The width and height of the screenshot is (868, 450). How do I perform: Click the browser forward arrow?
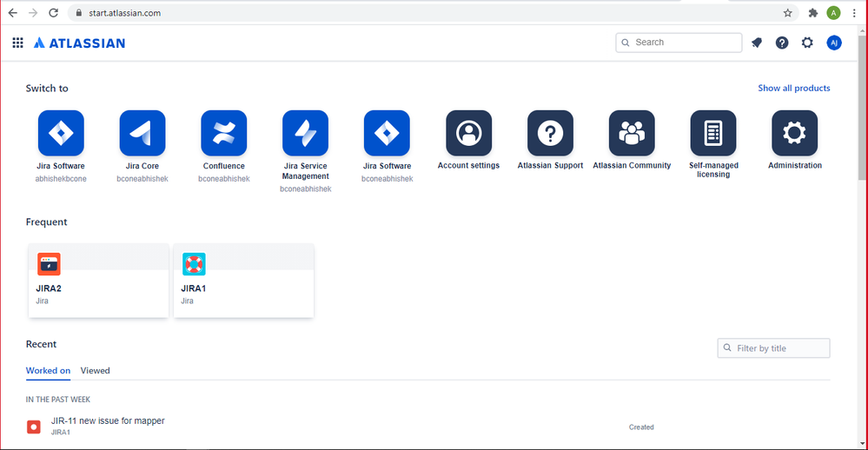[x=33, y=13]
